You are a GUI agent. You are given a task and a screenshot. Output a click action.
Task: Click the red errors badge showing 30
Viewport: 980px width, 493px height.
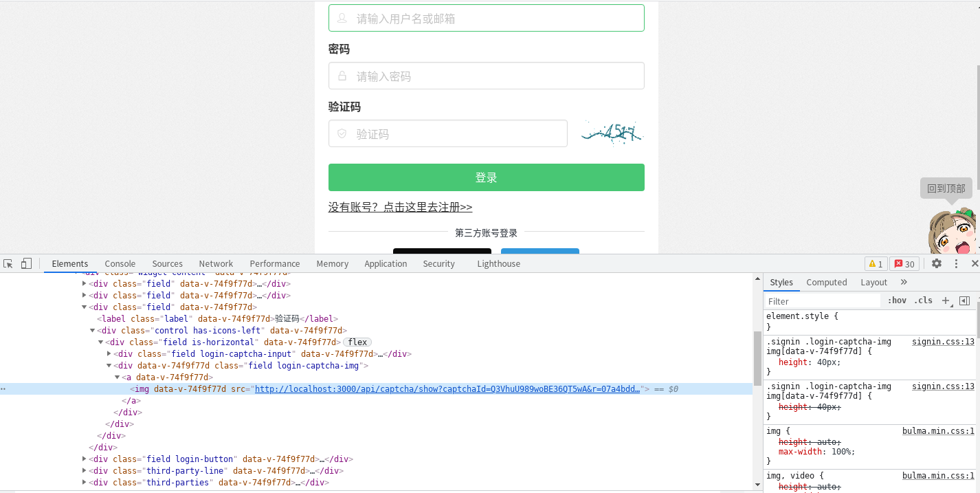(x=904, y=264)
